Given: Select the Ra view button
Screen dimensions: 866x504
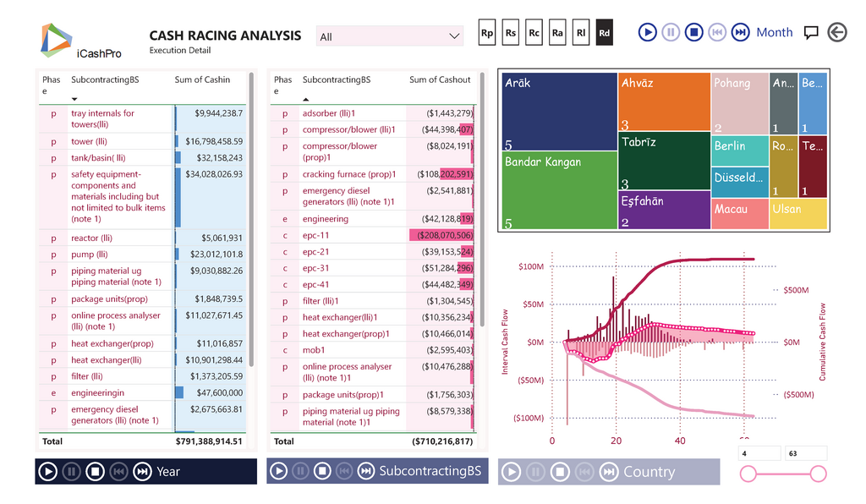Looking at the screenshot, I should click(557, 32).
